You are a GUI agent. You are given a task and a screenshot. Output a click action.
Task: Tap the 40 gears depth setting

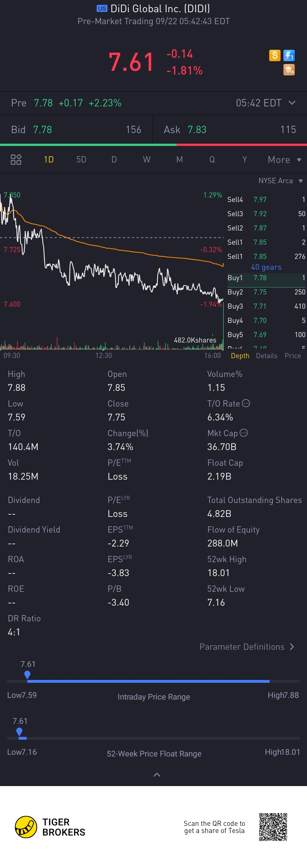click(x=266, y=267)
